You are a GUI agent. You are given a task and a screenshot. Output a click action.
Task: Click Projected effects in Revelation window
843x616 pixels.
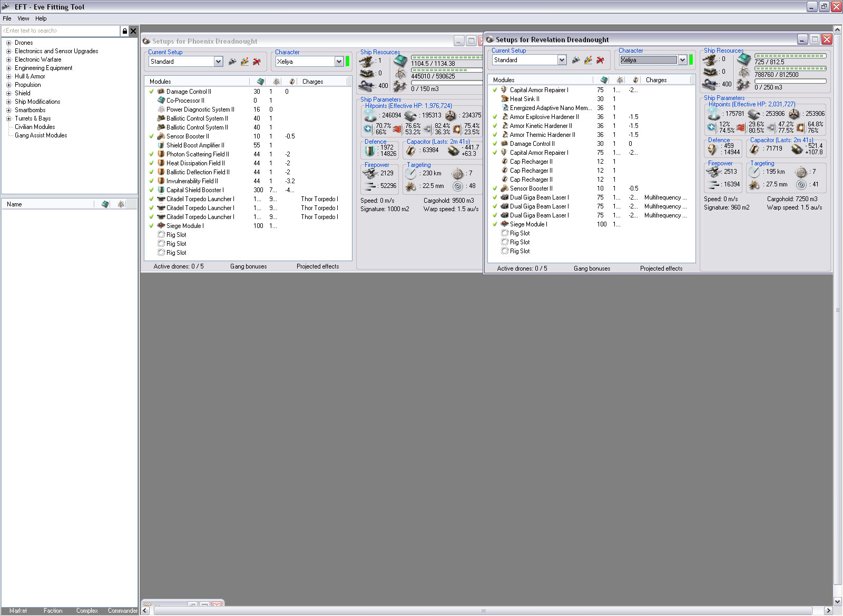661,269
